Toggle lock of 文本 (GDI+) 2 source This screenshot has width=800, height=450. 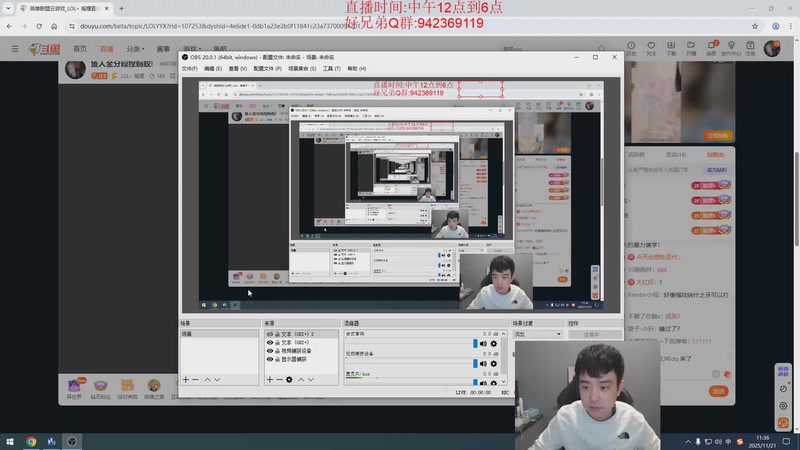[x=278, y=334]
